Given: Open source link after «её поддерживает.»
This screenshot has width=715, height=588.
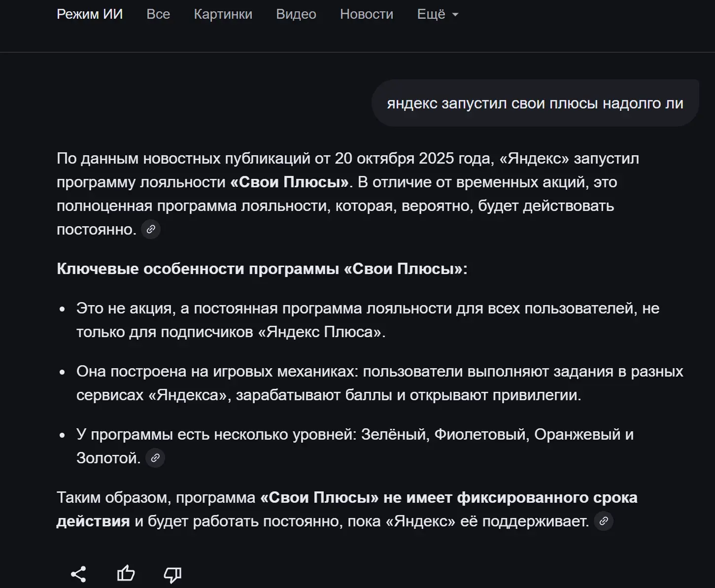Looking at the screenshot, I should (x=604, y=521).
